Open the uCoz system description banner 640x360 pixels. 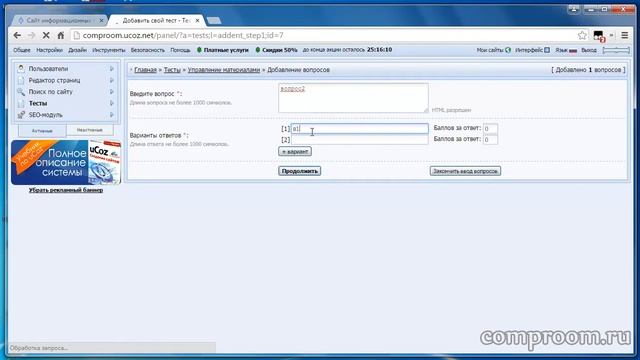66,162
